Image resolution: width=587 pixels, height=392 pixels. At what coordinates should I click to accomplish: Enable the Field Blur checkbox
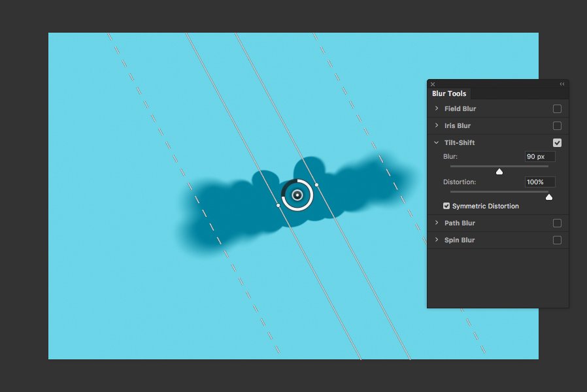pyautogui.click(x=557, y=109)
